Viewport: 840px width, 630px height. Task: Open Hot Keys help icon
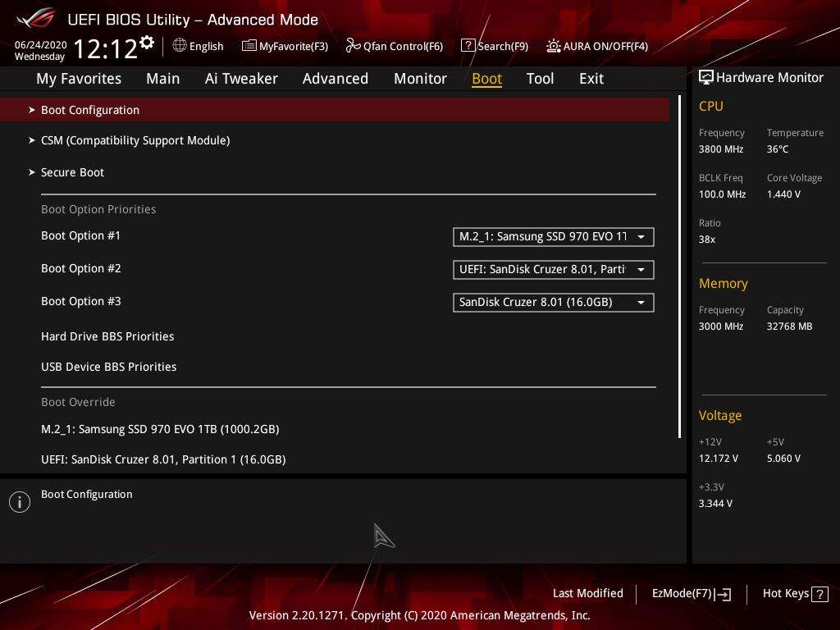(x=819, y=594)
